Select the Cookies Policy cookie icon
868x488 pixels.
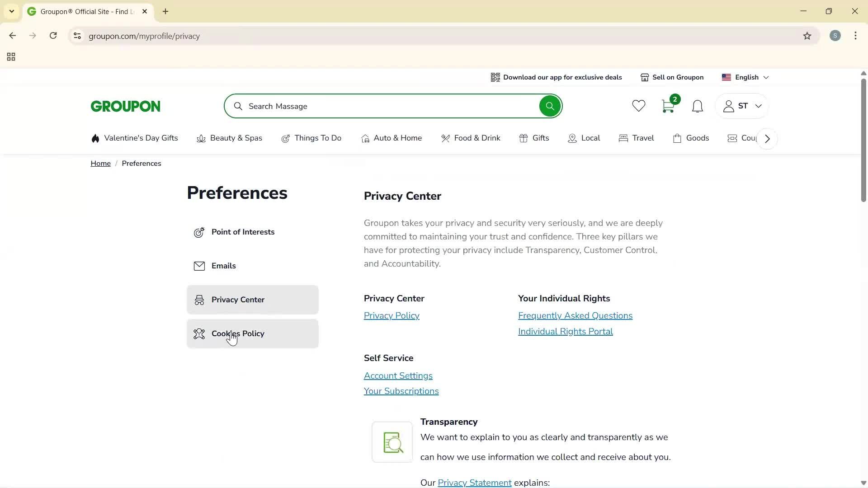pos(199,334)
